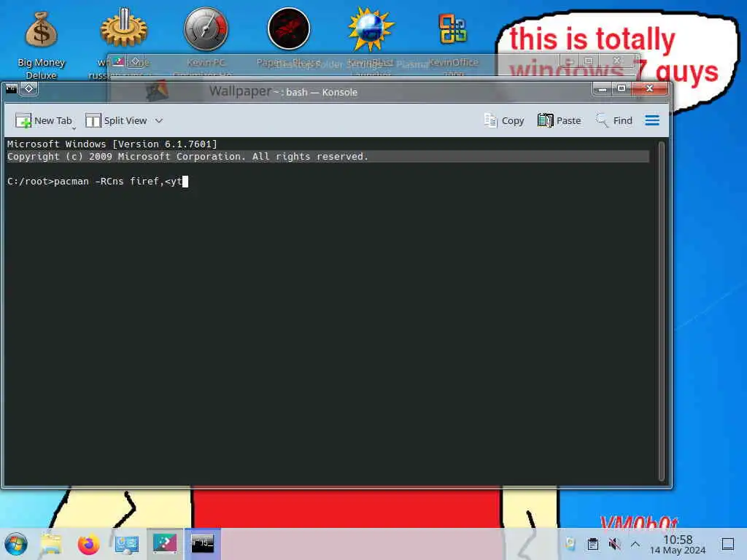Toggle Konsole keep-on-all-desktops pin button
747x560 pixels.
point(28,88)
